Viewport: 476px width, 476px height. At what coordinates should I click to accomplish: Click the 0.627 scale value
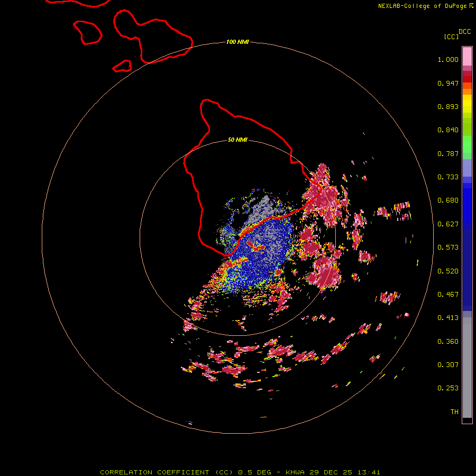click(x=448, y=224)
